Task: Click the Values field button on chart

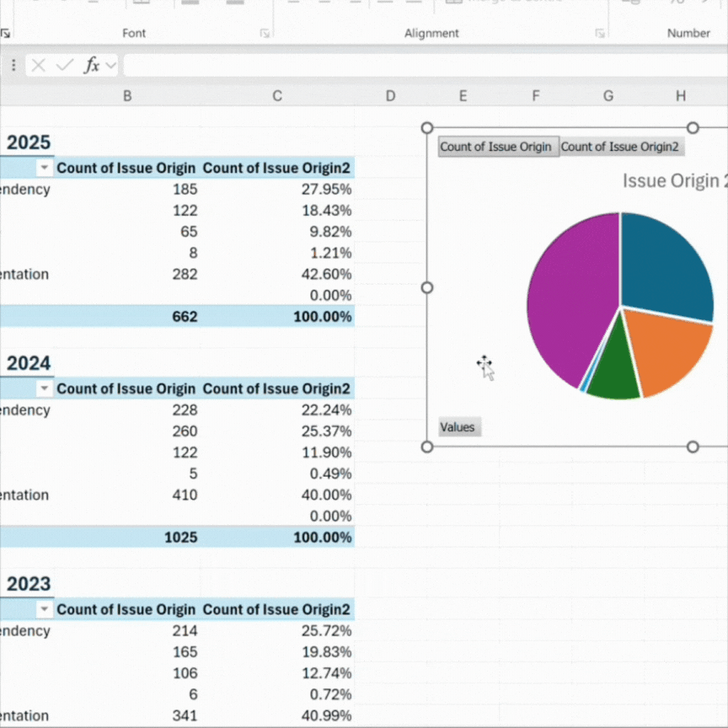Action: click(x=458, y=427)
